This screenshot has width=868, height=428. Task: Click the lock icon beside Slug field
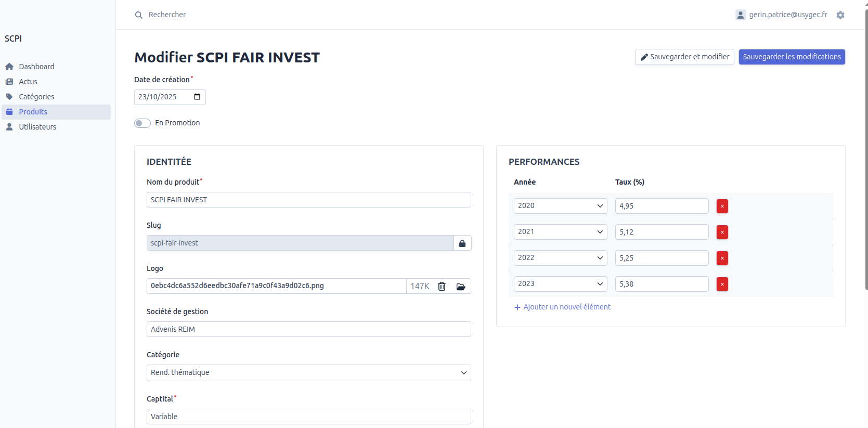tap(462, 243)
